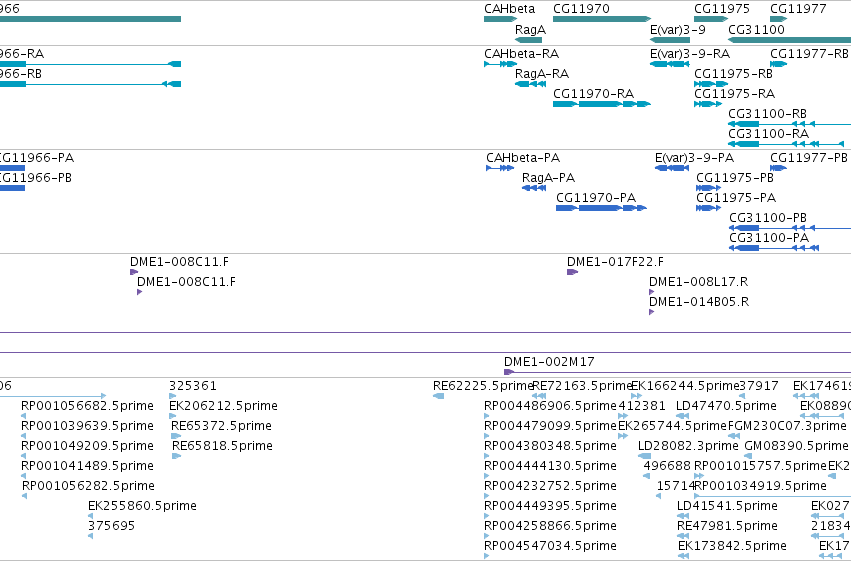Select the CG11975-PA protein feature
The width and height of the screenshot is (851, 561).
[x=709, y=208]
